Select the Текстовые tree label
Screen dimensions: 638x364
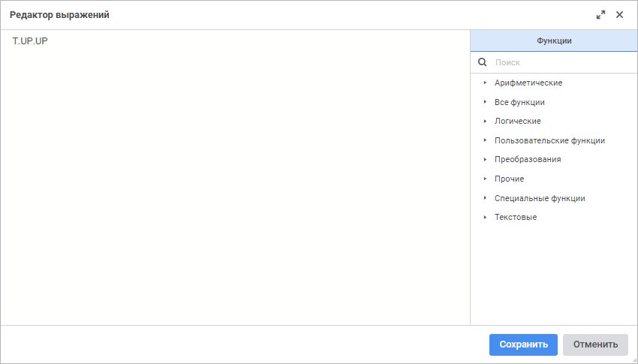point(516,217)
